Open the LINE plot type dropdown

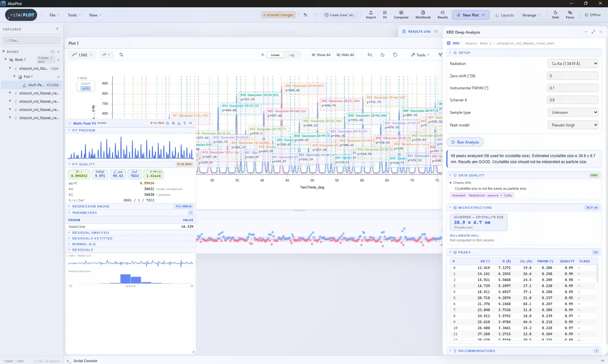click(x=82, y=55)
